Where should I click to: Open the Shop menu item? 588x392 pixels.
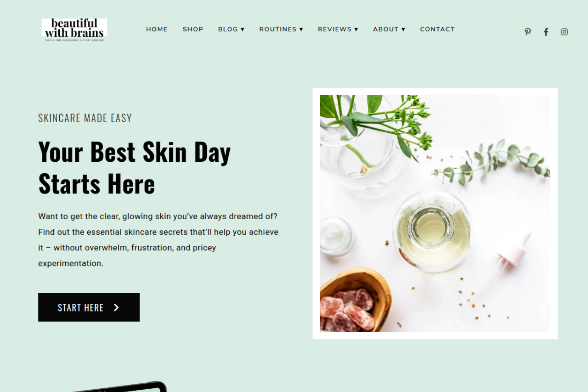[x=193, y=29]
